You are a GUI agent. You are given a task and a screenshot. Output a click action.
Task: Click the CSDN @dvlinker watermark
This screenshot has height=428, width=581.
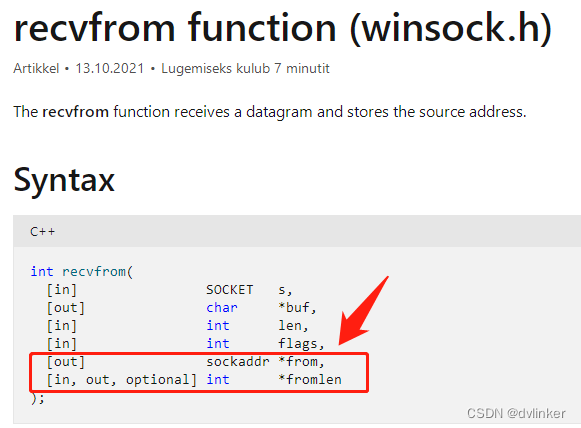(x=516, y=413)
